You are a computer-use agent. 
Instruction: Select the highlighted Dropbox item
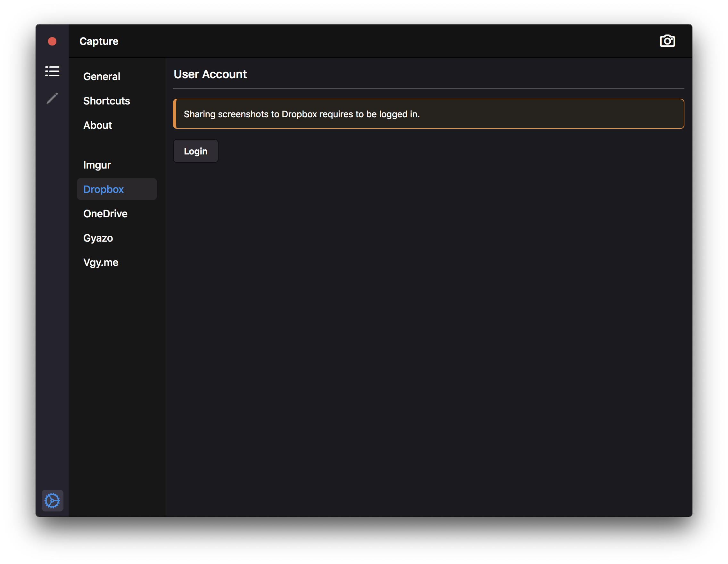[x=104, y=189]
